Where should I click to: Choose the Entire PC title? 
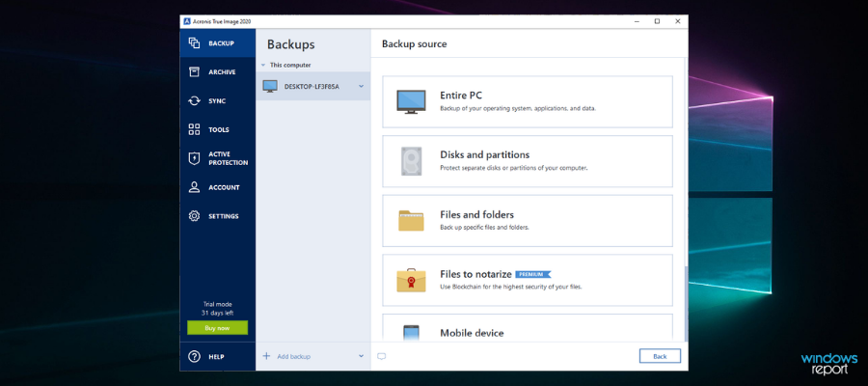(x=461, y=96)
